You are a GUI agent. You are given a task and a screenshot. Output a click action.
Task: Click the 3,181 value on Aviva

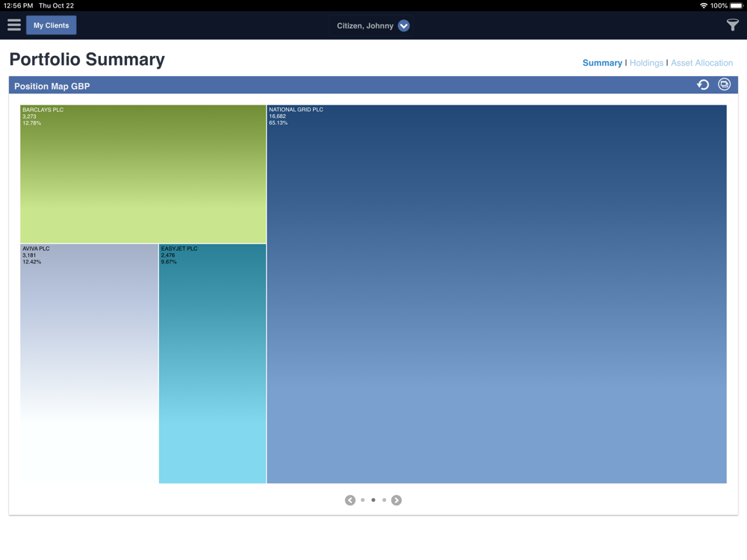point(29,255)
